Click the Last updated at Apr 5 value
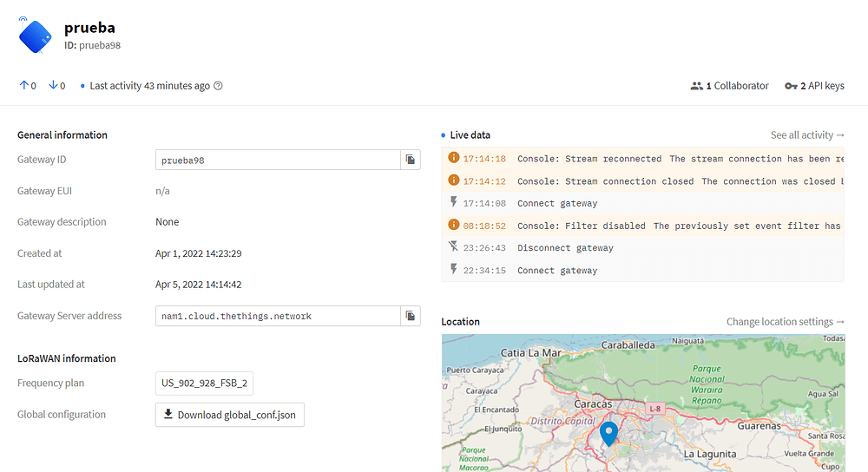This screenshot has width=868, height=472. coord(198,285)
